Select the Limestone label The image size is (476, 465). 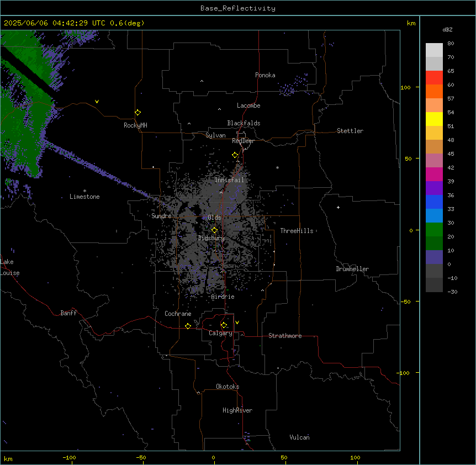84,197
